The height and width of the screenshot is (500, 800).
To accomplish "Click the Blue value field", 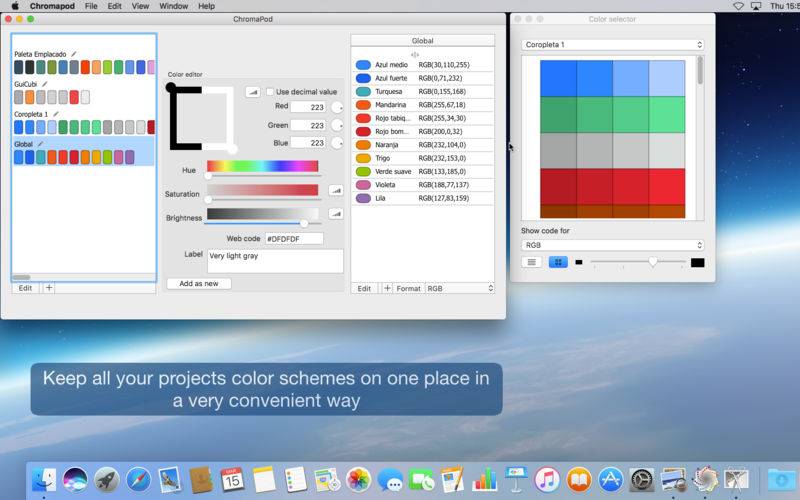I will point(308,143).
